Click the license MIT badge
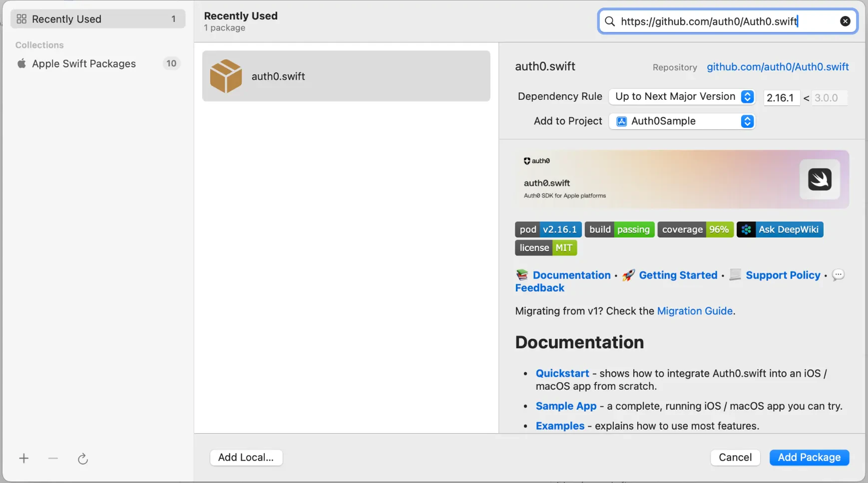 click(x=546, y=248)
